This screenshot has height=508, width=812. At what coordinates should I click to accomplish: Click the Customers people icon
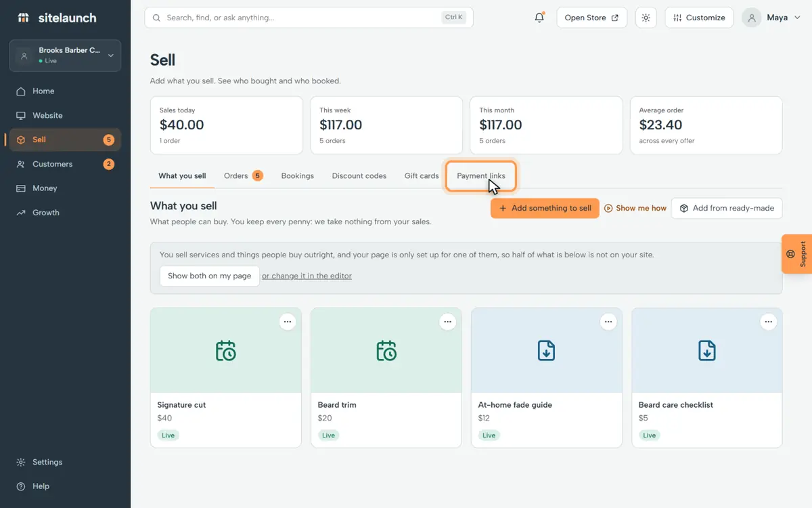point(21,164)
